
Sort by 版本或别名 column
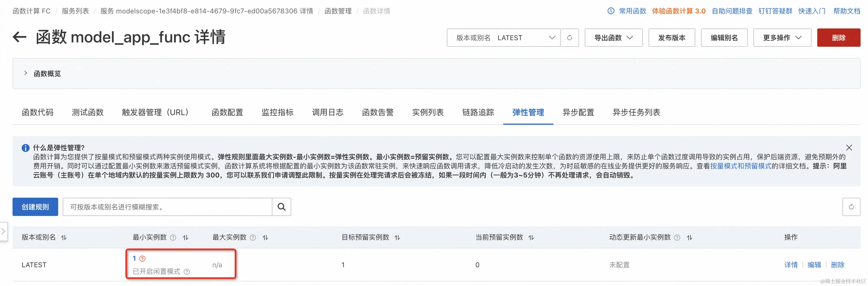(x=64, y=238)
